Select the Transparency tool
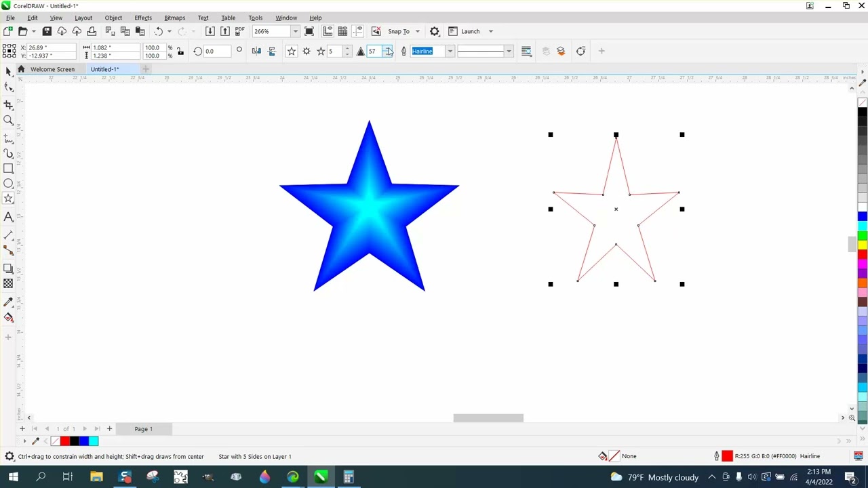Viewport: 868px width, 488px height. click(x=8, y=284)
